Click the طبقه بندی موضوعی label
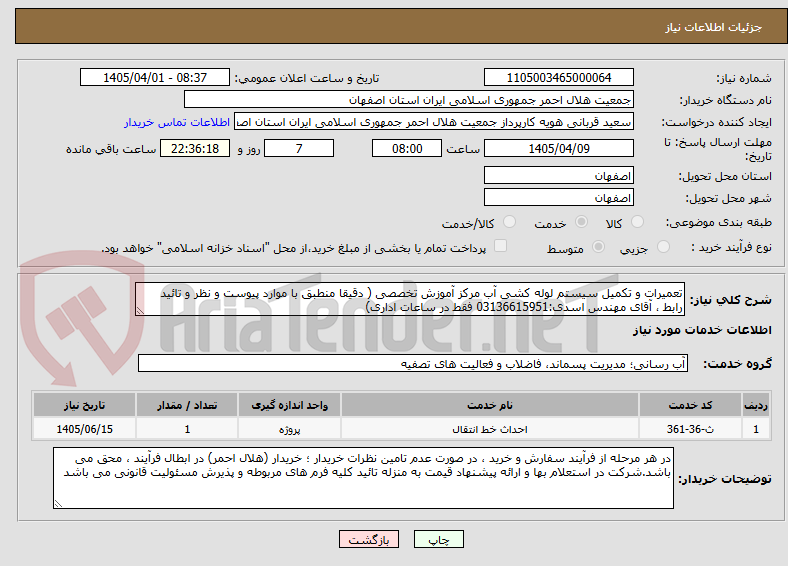The height and width of the screenshot is (566, 788). tap(719, 222)
